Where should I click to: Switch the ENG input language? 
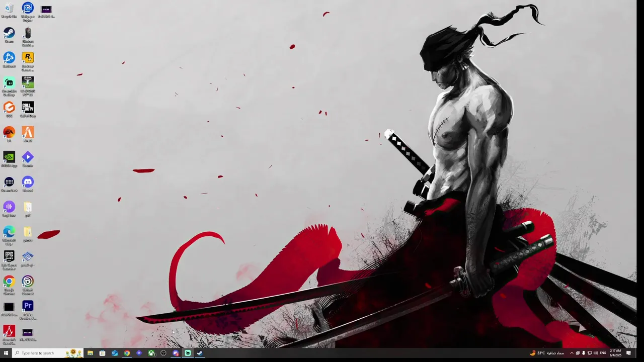603,353
